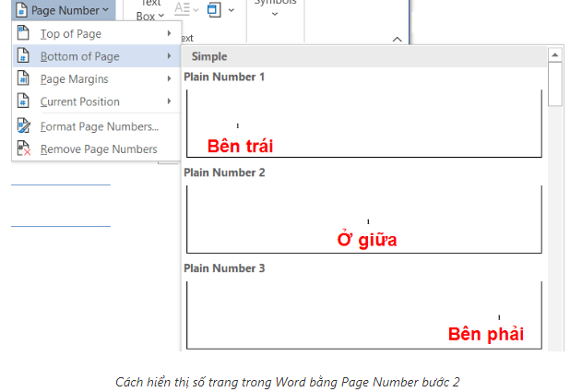
Task: Click the Top of Page icon
Action: tap(23, 34)
